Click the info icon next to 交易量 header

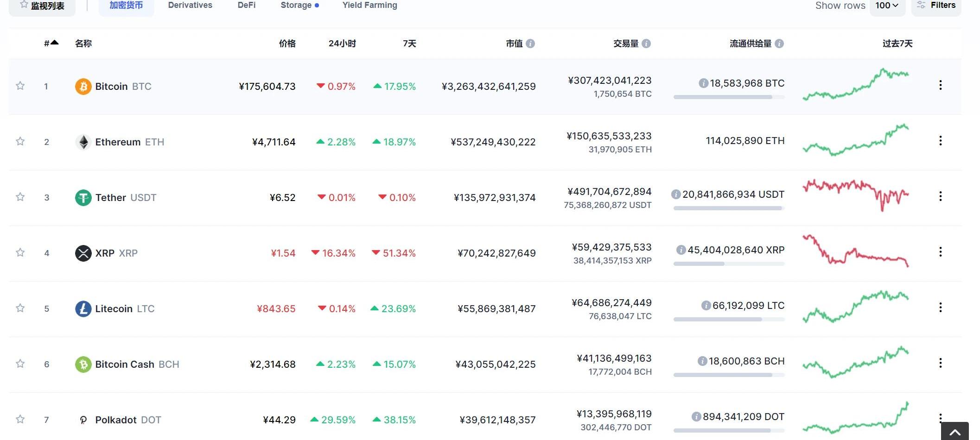point(646,44)
